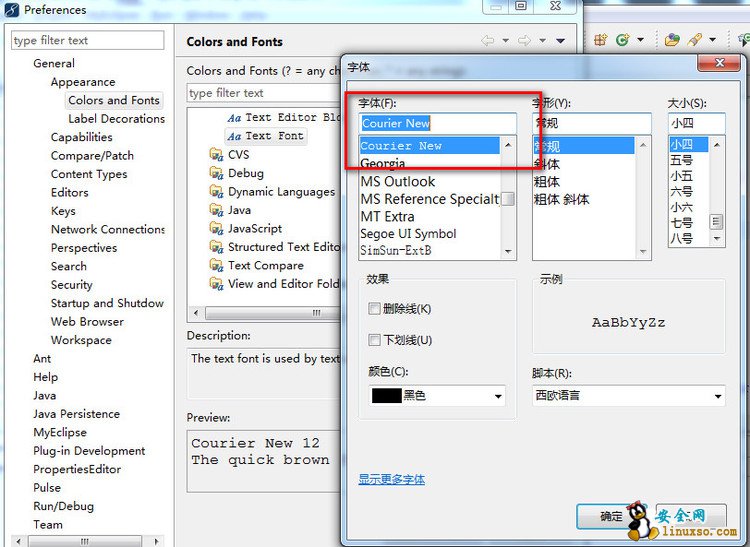Enable the 下划线(U) underline checkbox

374,340
